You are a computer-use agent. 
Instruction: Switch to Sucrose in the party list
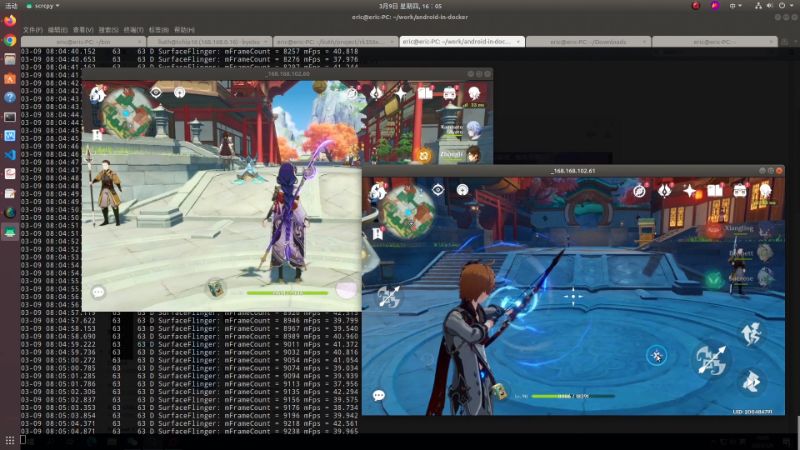point(765,277)
